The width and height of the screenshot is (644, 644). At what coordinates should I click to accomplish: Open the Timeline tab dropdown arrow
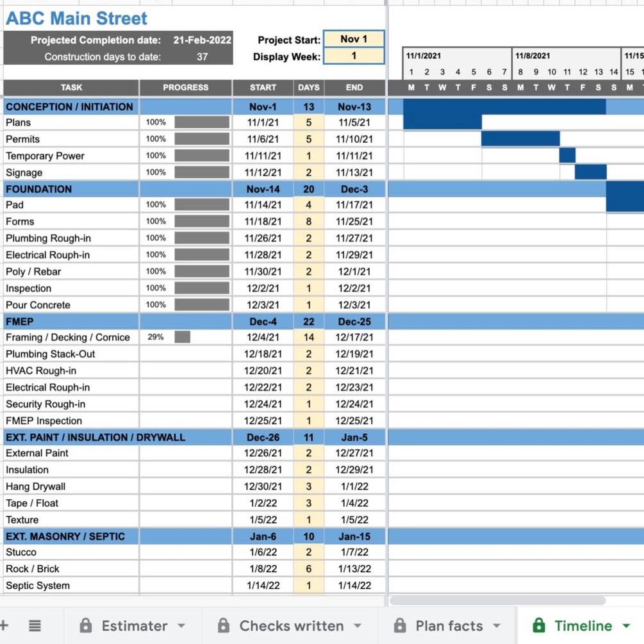(x=626, y=626)
